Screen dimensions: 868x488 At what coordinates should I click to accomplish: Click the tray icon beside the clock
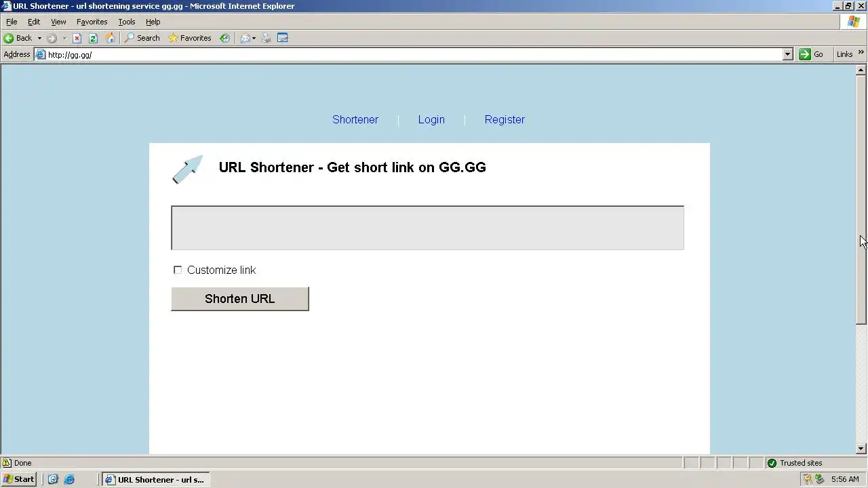819,479
